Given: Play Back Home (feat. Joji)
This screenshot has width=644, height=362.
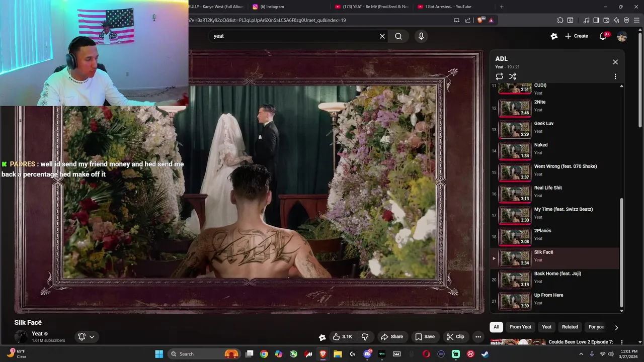Looking at the screenshot, I should [x=555, y=280].
